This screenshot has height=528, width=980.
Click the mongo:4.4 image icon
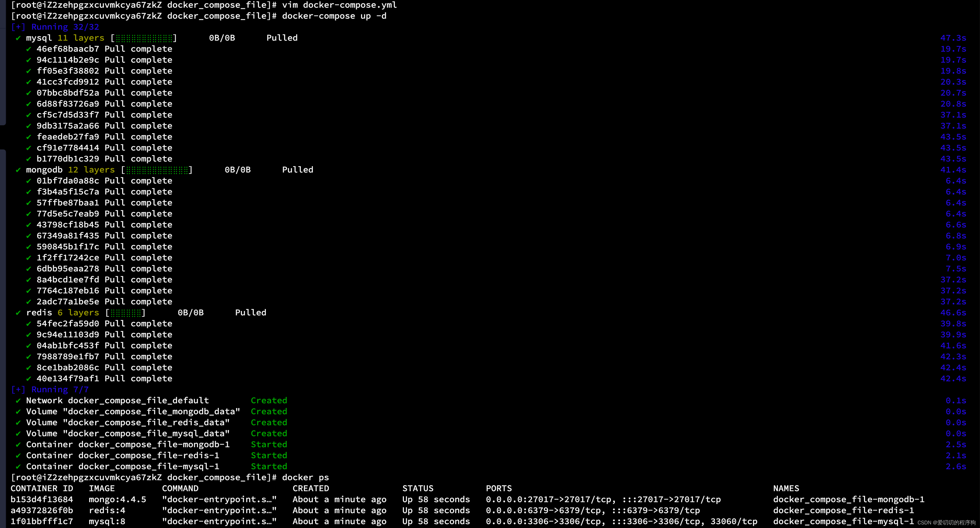click(114, 499)
